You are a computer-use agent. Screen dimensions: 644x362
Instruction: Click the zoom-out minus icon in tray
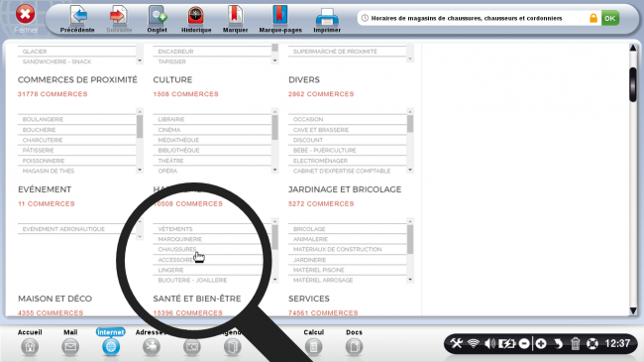click(x=524, y=343)
